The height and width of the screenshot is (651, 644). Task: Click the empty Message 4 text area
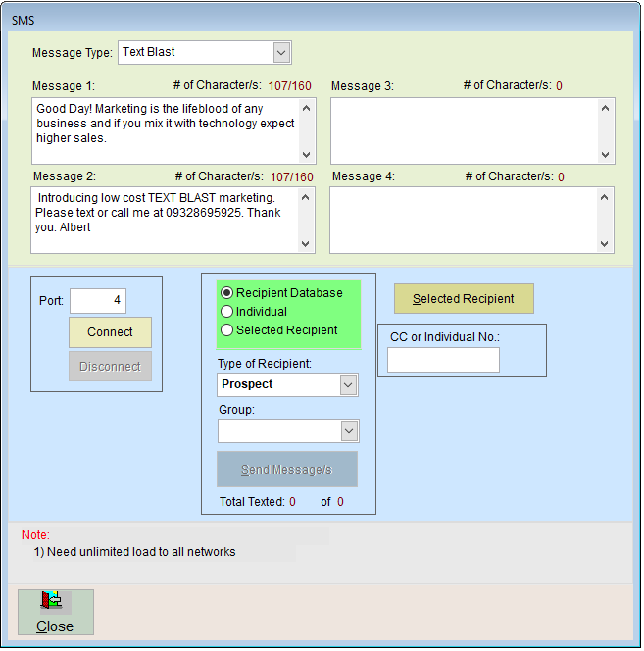tap(464, 220)
